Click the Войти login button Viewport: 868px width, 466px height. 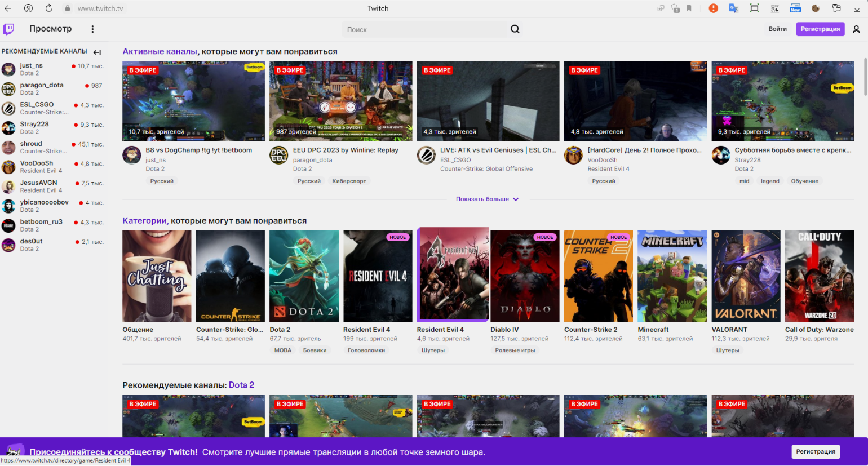tap(777, 29)
